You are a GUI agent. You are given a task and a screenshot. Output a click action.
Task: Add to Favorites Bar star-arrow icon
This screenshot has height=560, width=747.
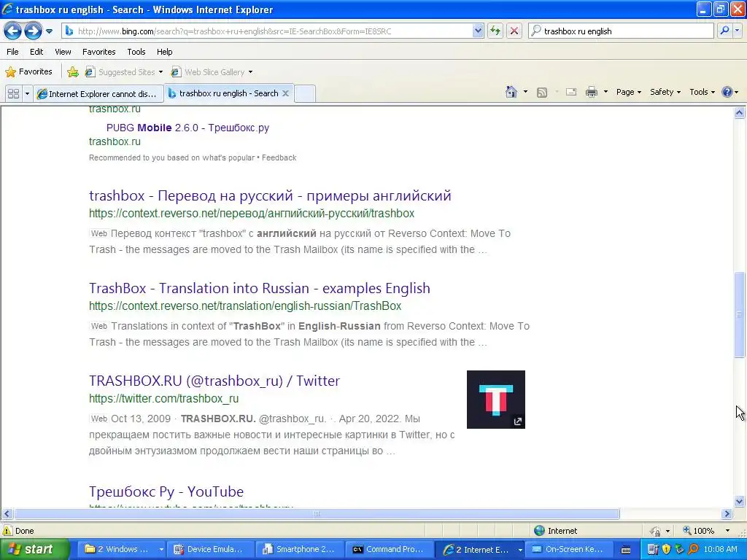point(73,72)
